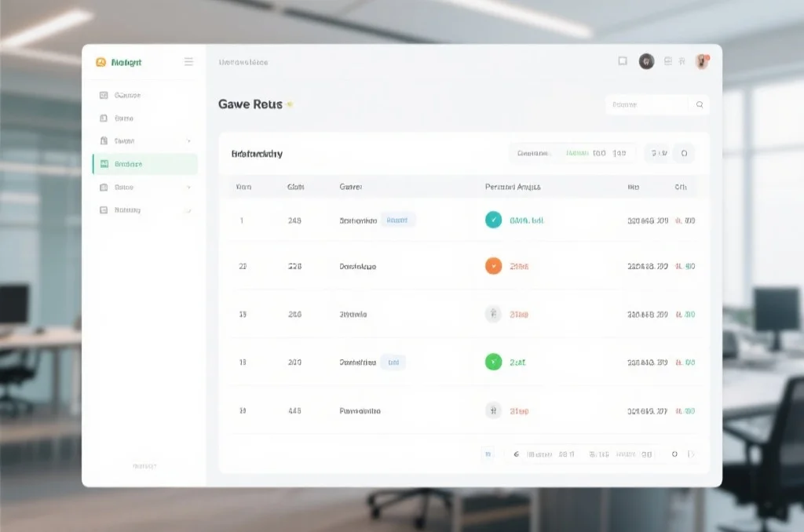
Task: Click the small button left of refresh circle
Action: [659, 153]
